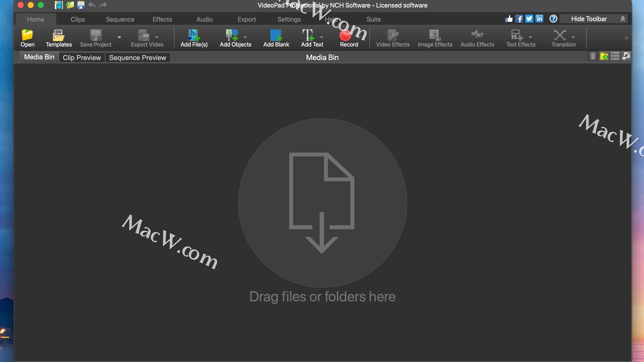
Task: Click the new folder icon in Media Bin
Action: pyautogui.click(x=604, y=56)
